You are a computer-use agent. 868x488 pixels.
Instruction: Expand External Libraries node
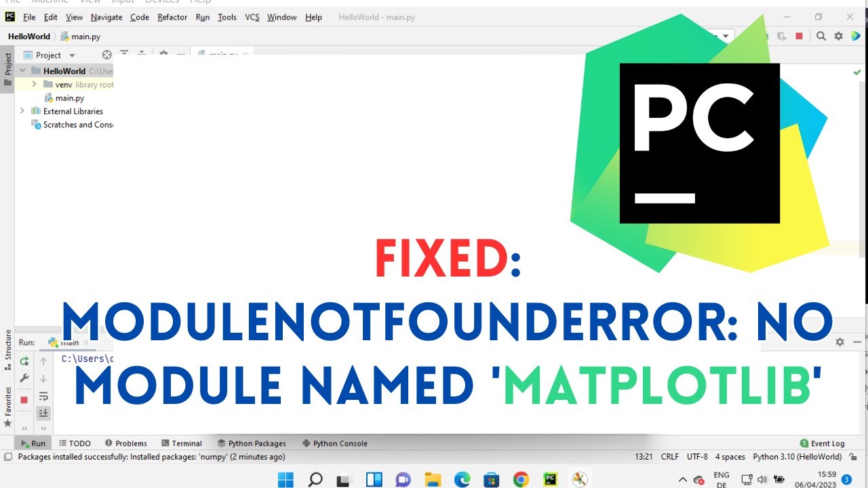coord(22,111)
